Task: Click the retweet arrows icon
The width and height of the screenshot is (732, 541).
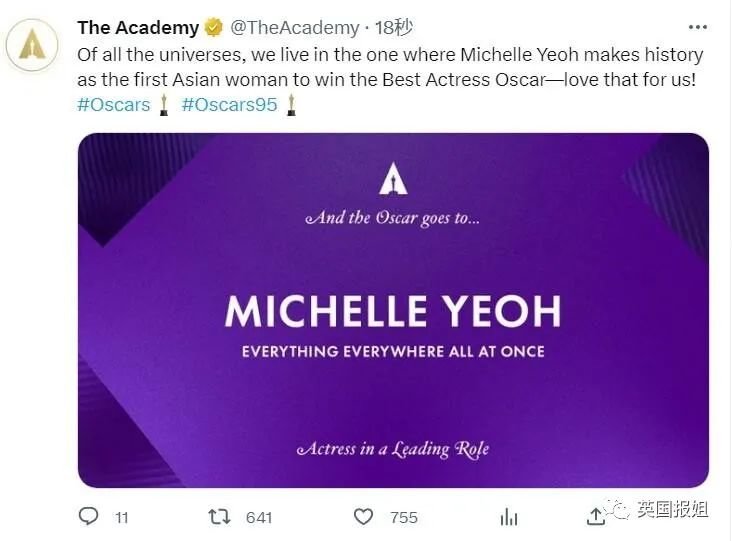Action: 218,516
